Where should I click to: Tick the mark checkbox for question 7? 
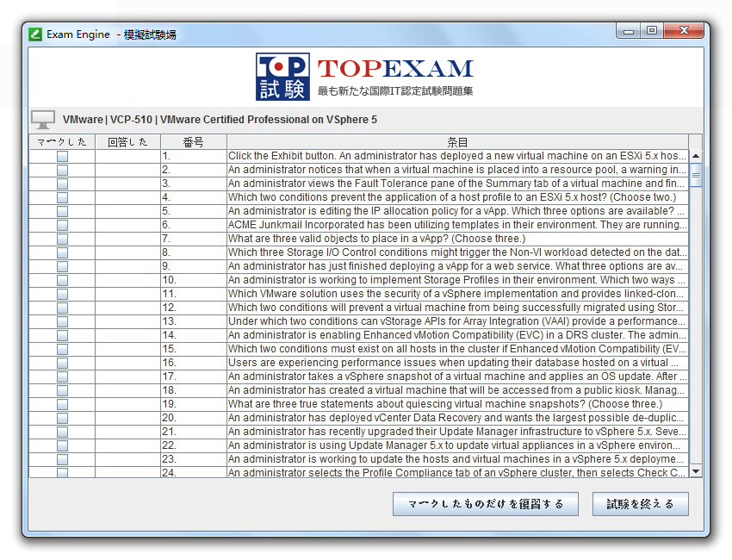coord(62,240)
